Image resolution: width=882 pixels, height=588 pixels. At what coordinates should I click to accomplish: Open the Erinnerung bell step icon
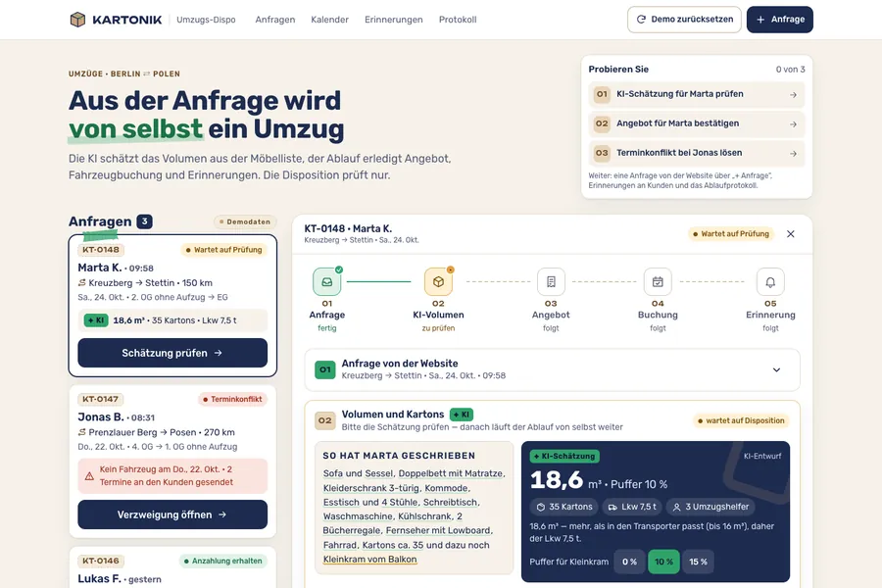click(770, 282)
